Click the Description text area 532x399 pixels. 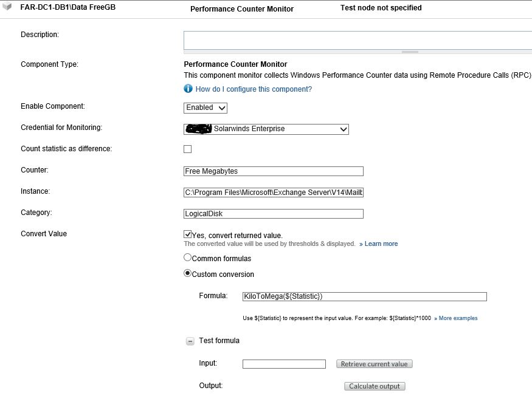point(358,39)
